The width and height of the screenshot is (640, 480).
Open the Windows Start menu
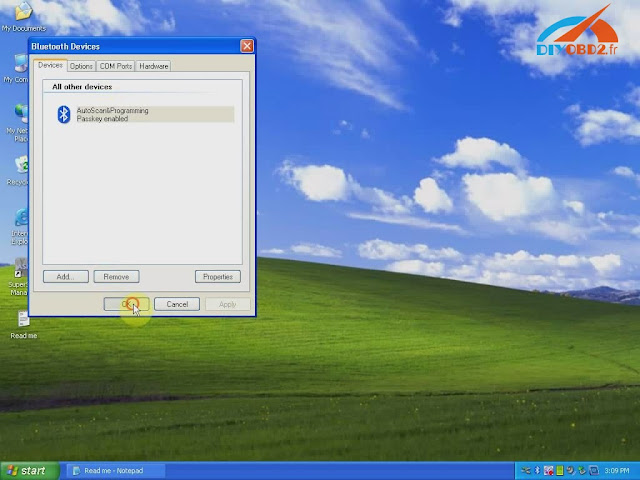click(x=29, y=471)
